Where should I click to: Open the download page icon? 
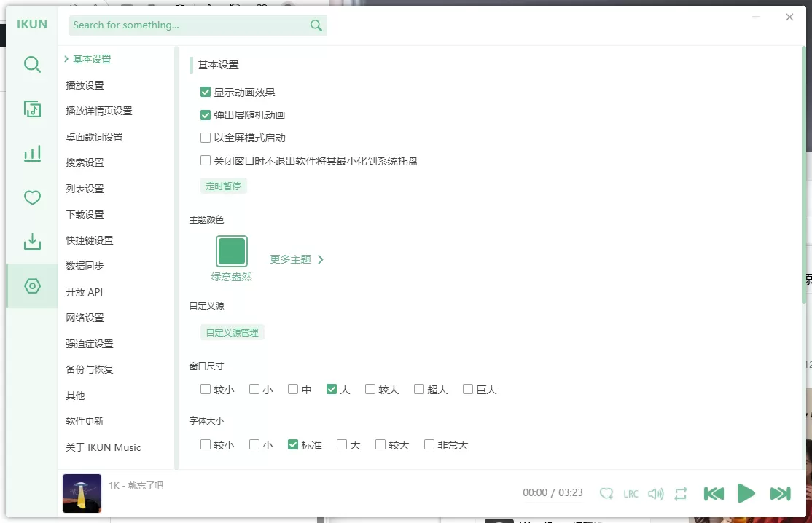coord(32,242)
